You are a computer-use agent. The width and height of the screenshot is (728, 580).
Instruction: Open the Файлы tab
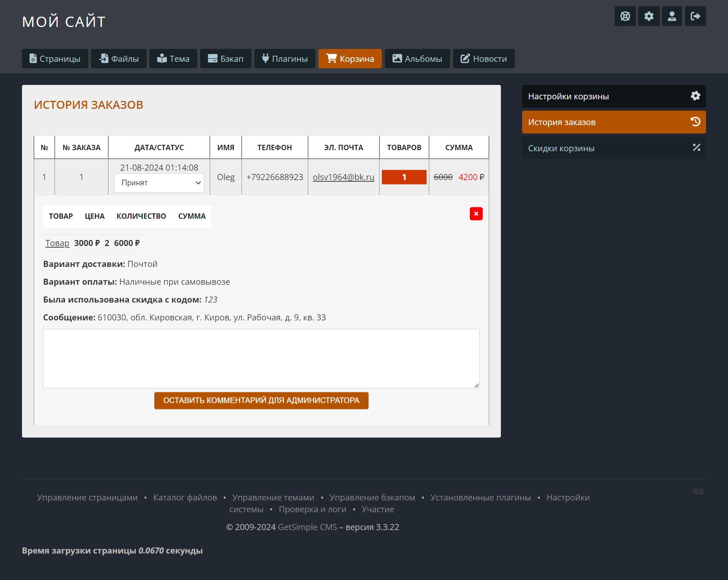119,59
